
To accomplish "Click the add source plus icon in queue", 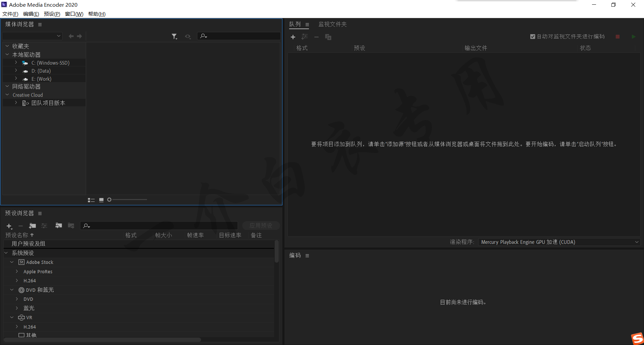I will pyautogui.click(x=293, y=37).
